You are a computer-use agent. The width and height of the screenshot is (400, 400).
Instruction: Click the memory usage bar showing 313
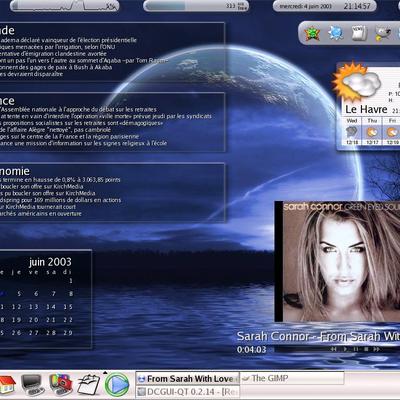[196, 6]
